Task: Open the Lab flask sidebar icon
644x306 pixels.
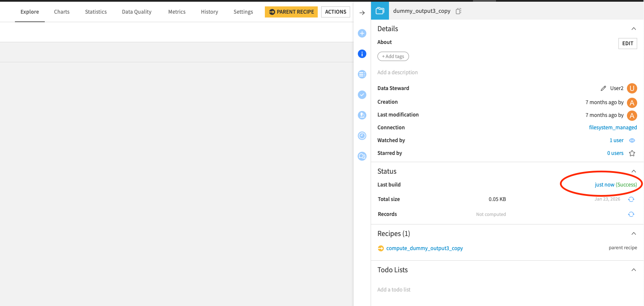Action: [x=362, y=115]
